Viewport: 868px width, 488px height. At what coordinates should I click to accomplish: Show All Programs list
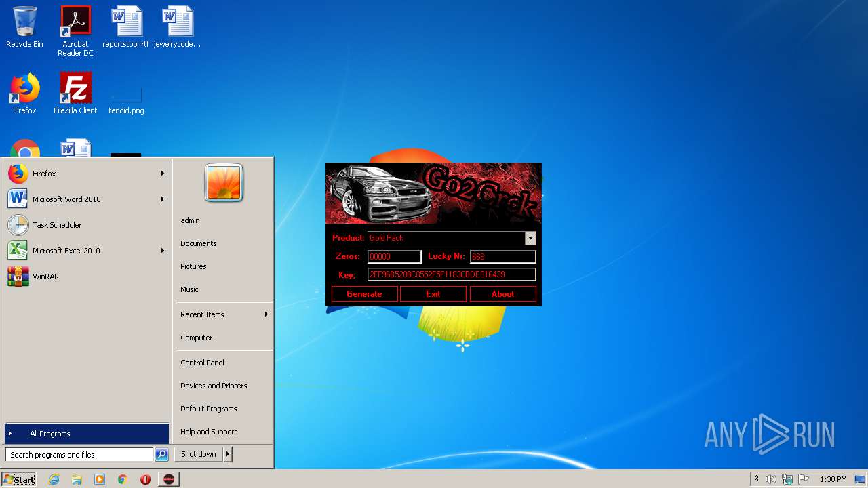[87, 434]
